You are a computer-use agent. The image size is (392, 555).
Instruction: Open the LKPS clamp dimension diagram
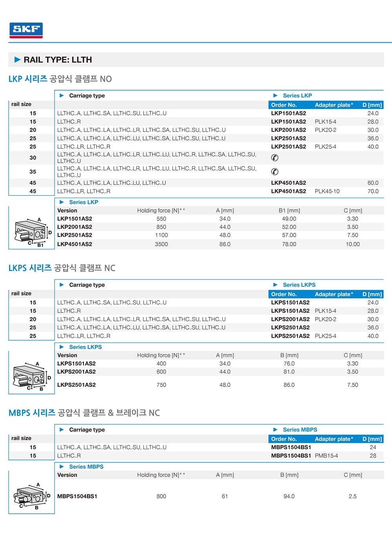tap(32, 377)
